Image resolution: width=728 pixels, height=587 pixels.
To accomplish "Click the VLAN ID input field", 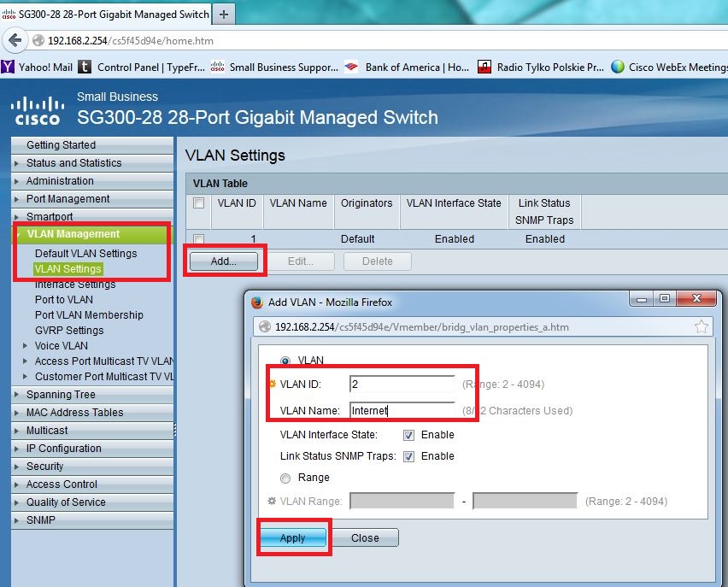I will pos(402,384).
